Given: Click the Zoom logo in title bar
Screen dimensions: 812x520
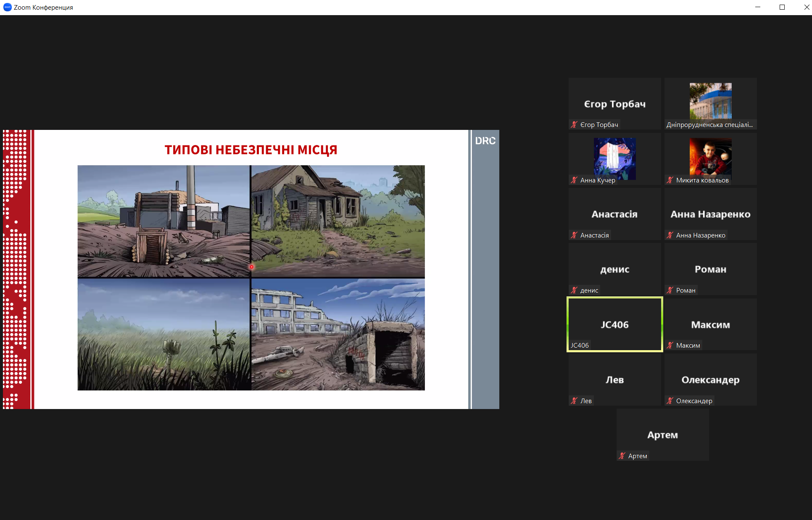Looking at the screenshot, I should [7, 7].
